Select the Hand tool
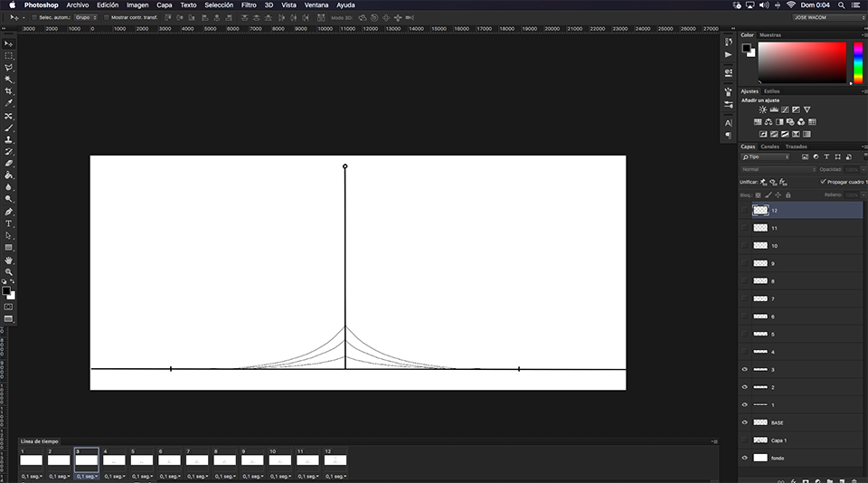868x483 pixels. click(8, 260)
